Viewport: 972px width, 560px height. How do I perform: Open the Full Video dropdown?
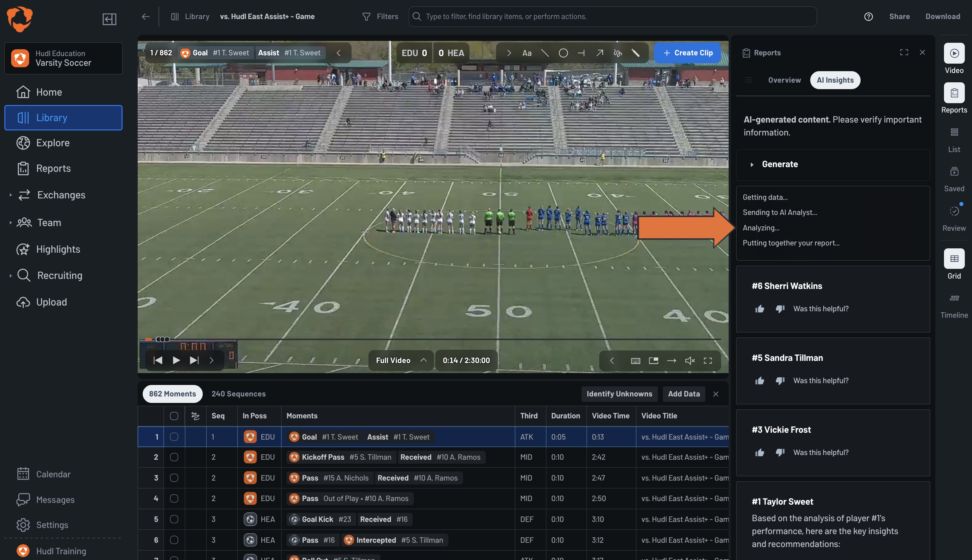(x=401, y=361)
